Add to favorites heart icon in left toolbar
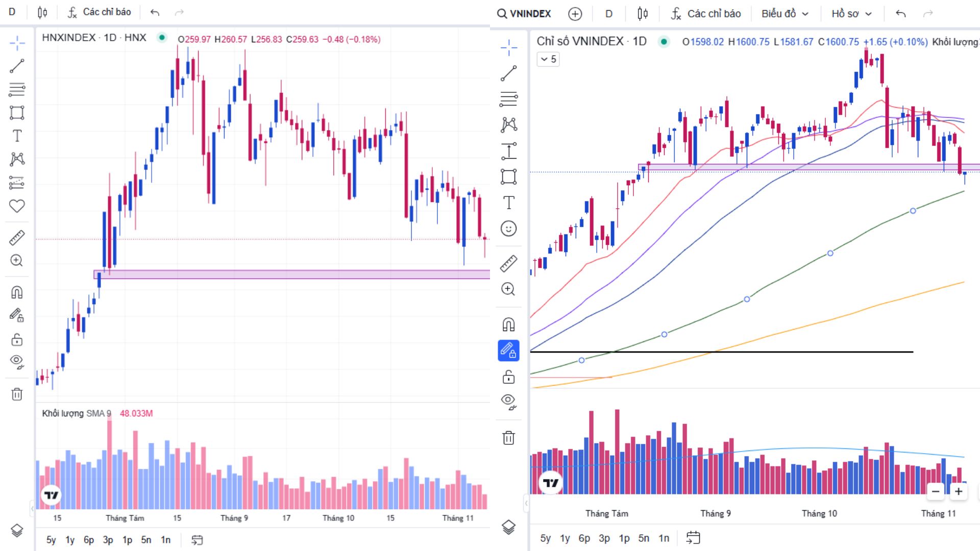The height and width of the screenshot is (551, 980). 17,206
